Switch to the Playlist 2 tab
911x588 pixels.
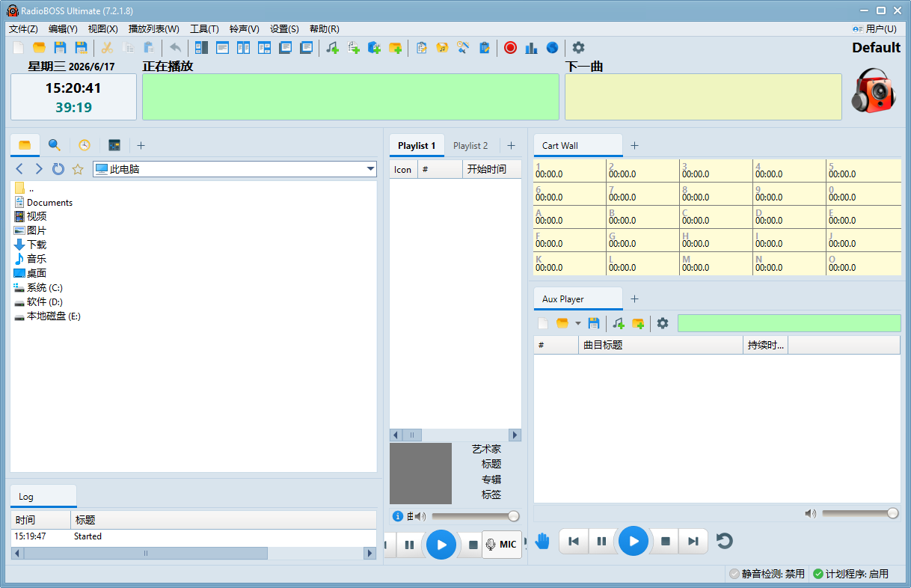(470, 146)
